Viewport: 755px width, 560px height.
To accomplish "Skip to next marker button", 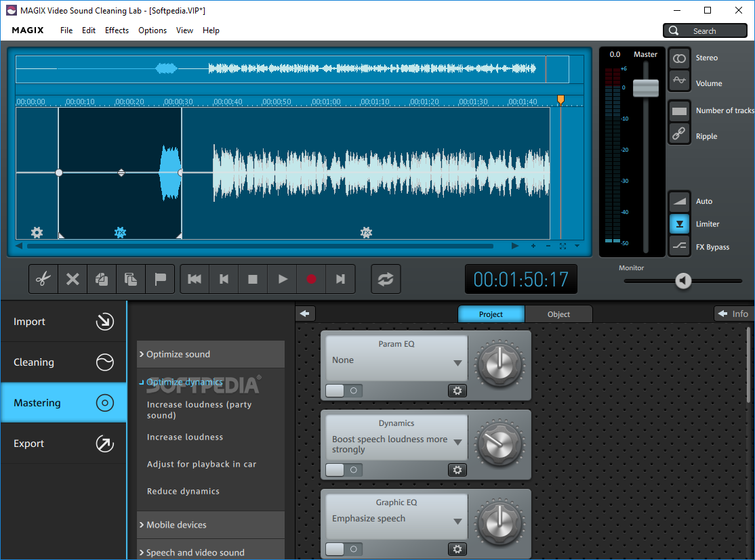I will click(340, 279).
